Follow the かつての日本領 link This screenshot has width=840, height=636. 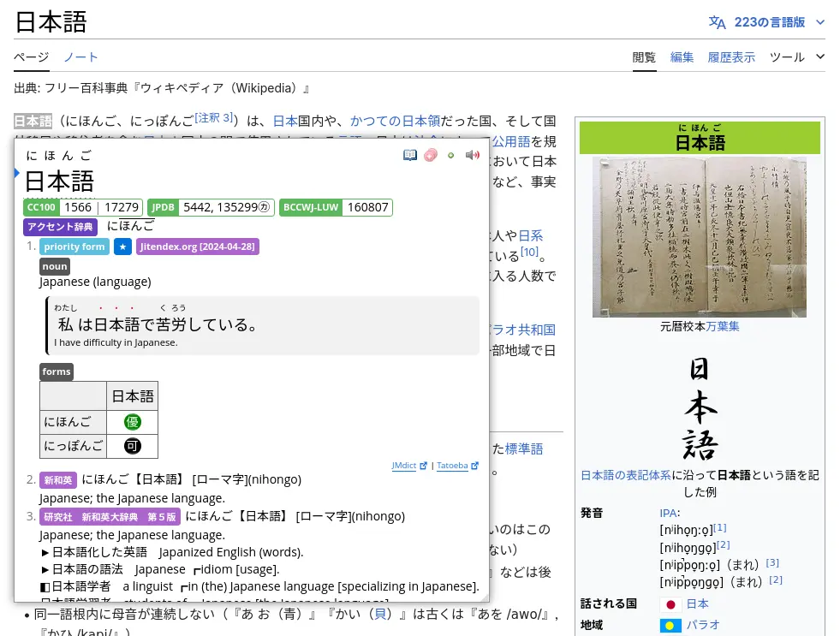[x=395, y=121]
